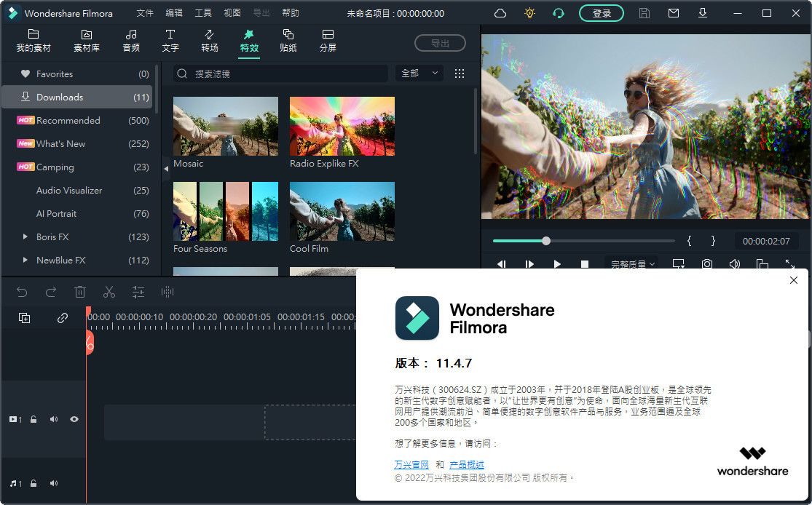Click the save project floppy icon

[x=645, y=13]
